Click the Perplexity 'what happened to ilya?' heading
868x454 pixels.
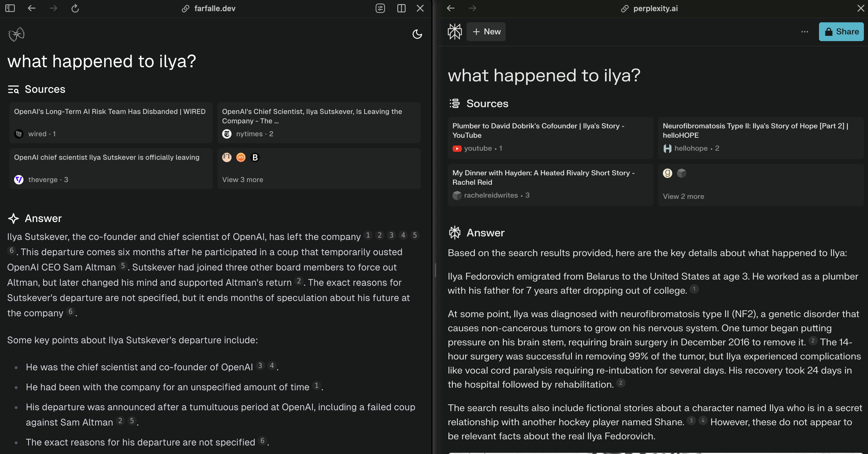click(x=544, y=75)
